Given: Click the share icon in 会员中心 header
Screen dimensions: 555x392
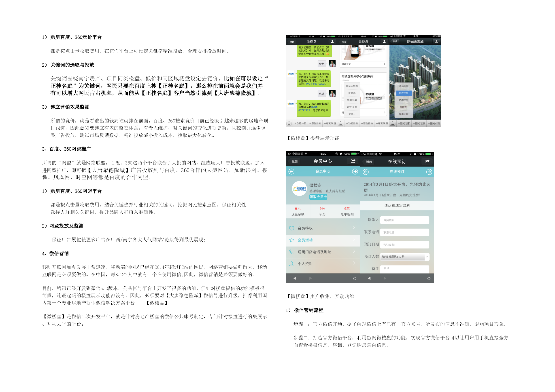Looking at the screenshot, I should [x=353, y=161].
